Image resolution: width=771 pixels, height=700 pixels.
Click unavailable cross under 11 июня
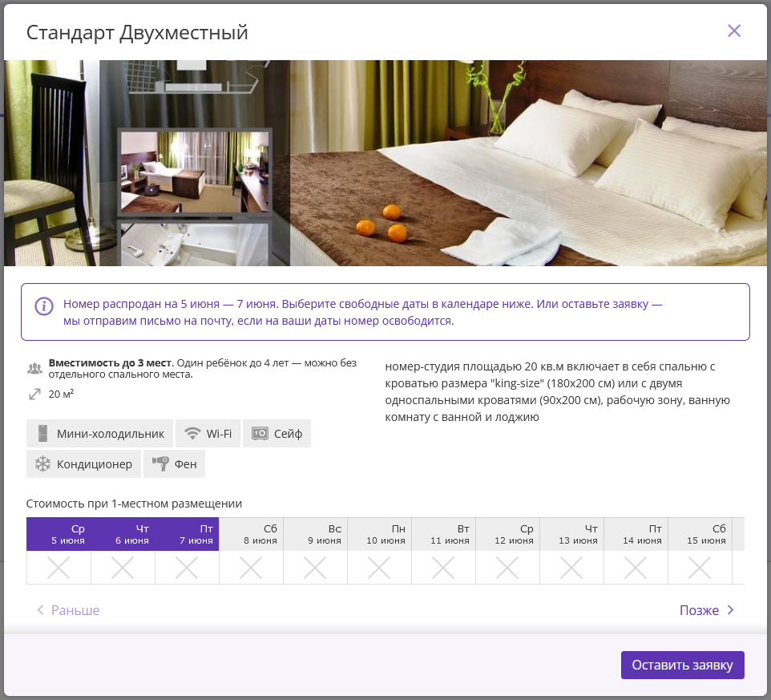(x=443, y=568)
